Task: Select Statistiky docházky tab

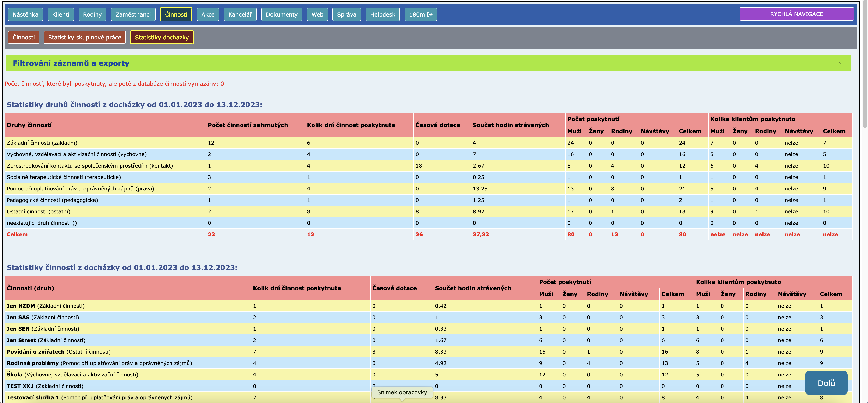Action: (x=162, y=37)
